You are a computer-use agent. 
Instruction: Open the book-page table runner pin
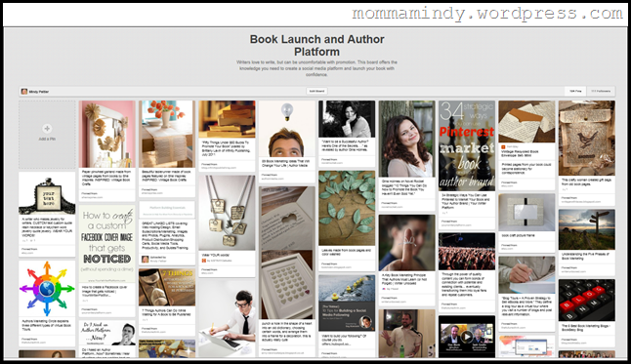click(x=167, y=134)
